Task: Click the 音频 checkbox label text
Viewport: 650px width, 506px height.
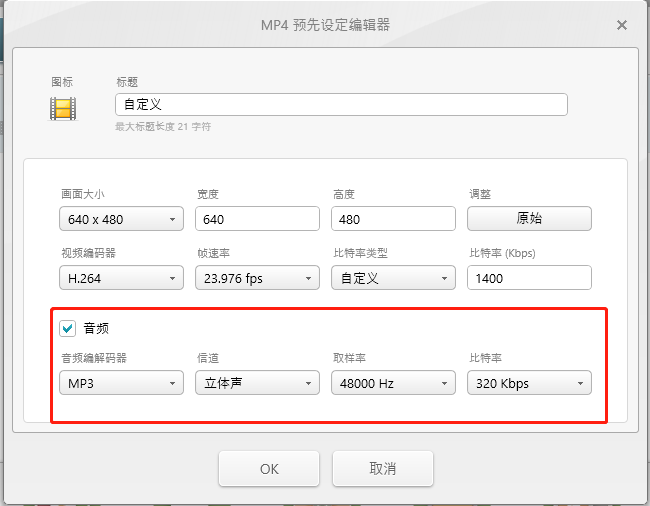Action: coord(96,329)
